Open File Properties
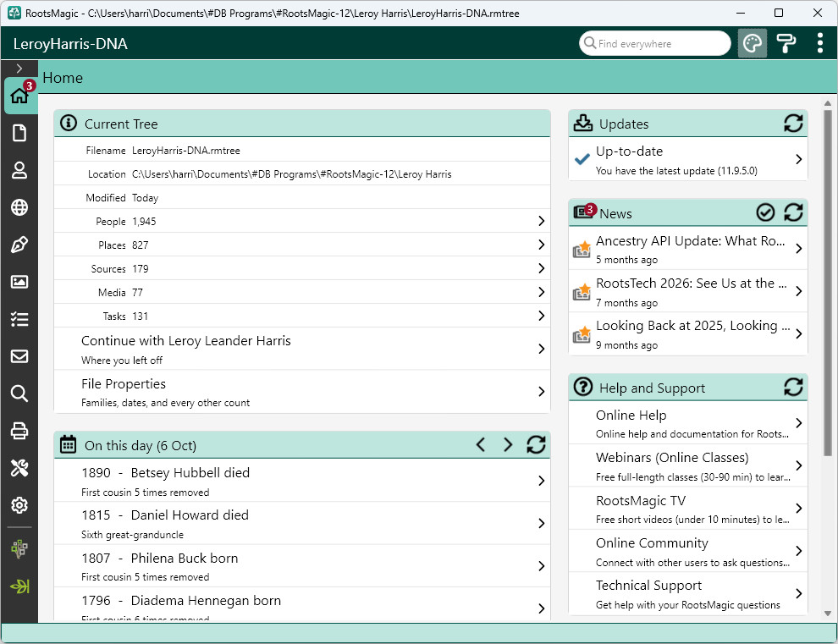This screenshot has height=644, width=838. pyautogui.click(x=302, y=392)
